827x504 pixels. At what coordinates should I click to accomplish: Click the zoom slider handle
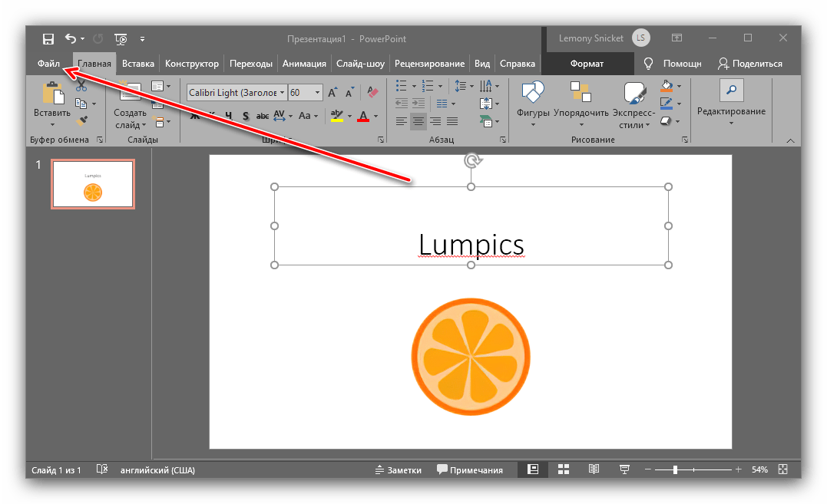[675, 469]
